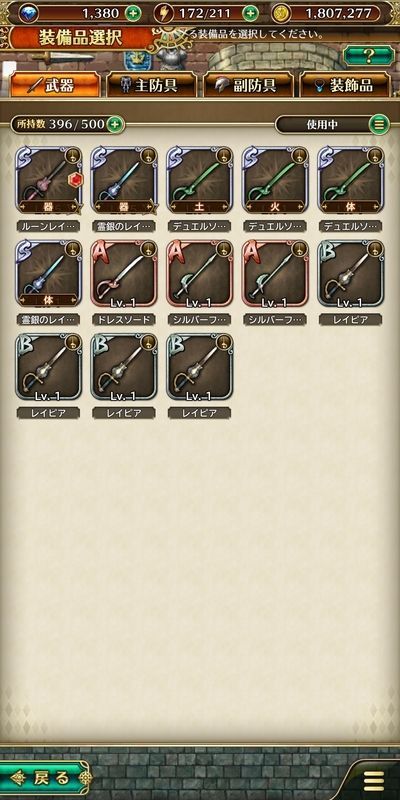Open the bottom-right hamburger main menu

[374, 781]
